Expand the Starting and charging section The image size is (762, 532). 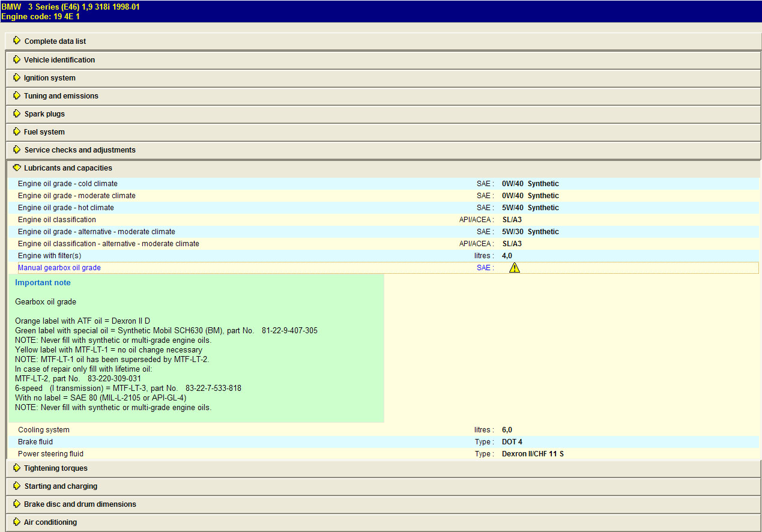click(60, 486)
